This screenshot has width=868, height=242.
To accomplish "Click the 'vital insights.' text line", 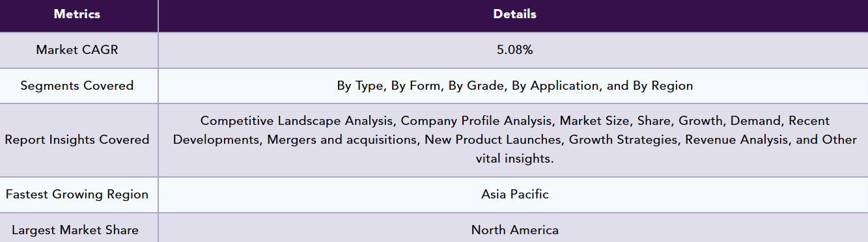I will tap(514, 159).
